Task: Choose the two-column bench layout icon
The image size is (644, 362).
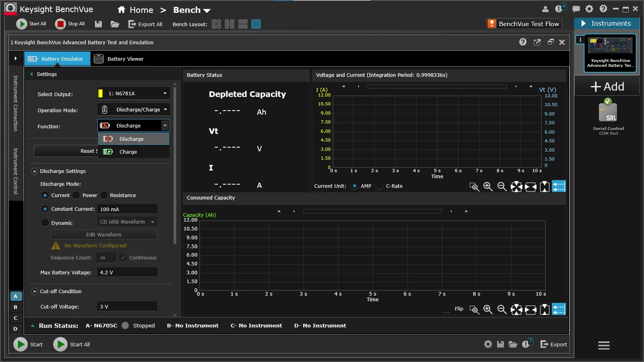Action: click(x=229, y=24)
